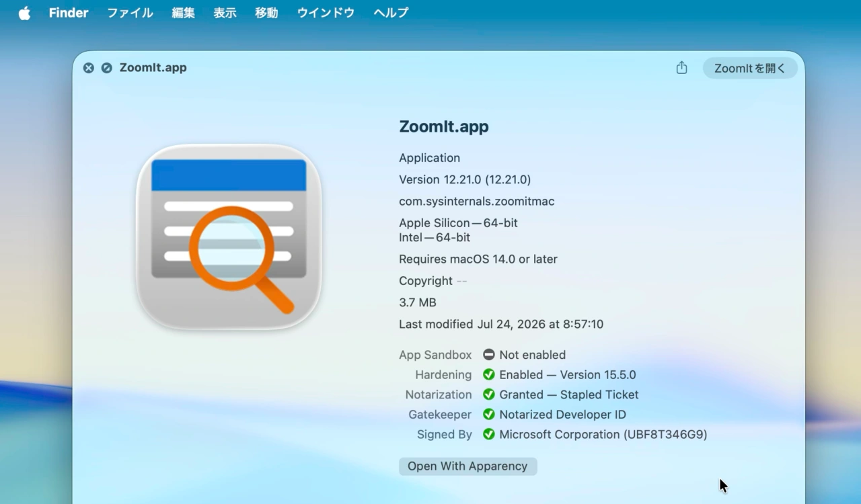Click Notarized Developer ID text
861x504 pixels.
coord(563,415)
